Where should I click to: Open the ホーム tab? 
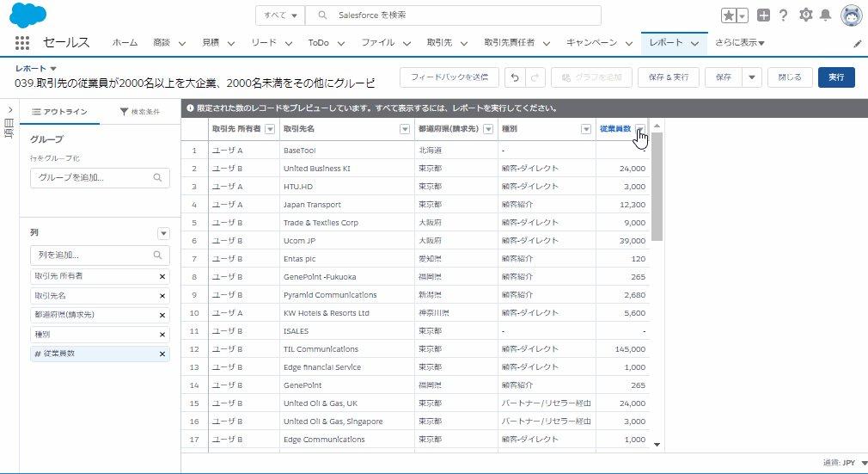coord(125,43)
